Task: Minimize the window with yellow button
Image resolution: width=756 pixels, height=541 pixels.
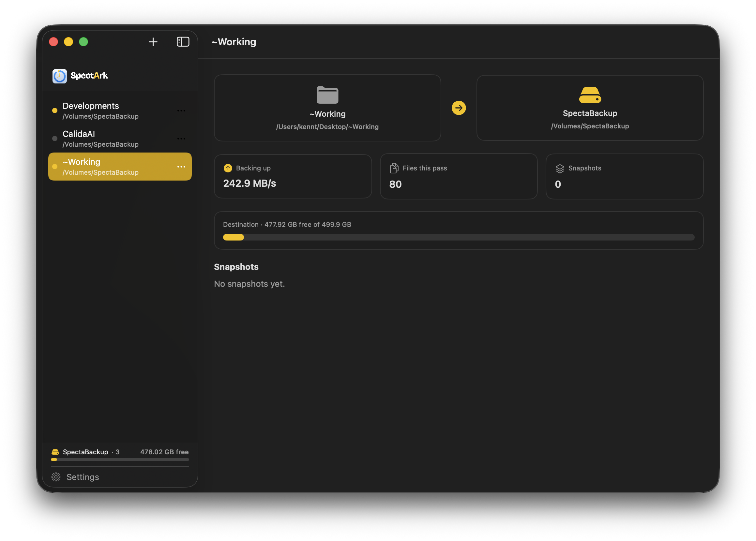Action: [x=69, y=42]
